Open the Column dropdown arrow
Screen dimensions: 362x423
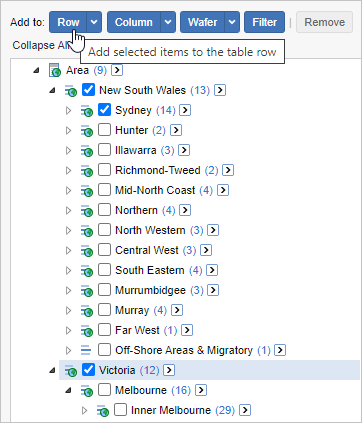pyautogui.click(x=168, y=22)
